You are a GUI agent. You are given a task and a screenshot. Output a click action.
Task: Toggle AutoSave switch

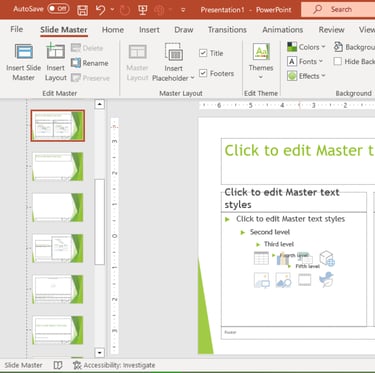(58, 9)
